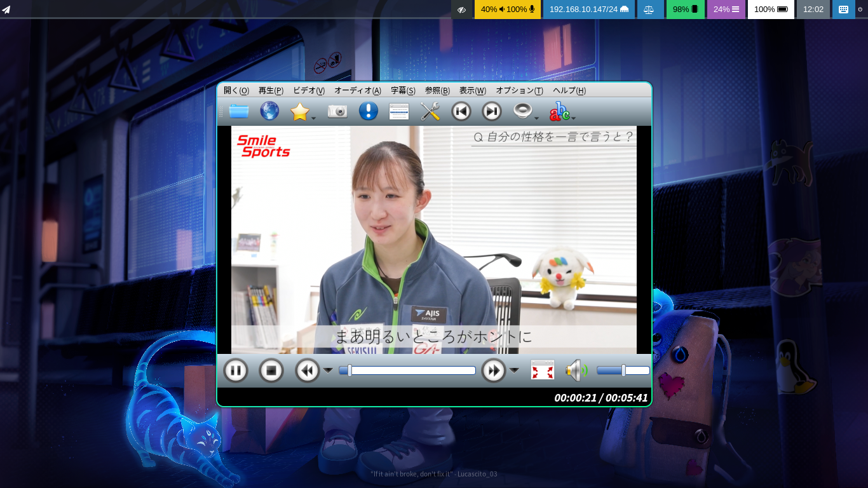The width and height of the screenshot is (868, 488).
Task: Take a screenshot with the camera icon
Action: tap(337, 111)
